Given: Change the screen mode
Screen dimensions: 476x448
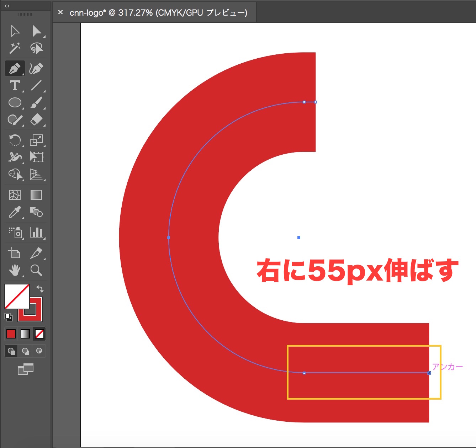Looking at the screenshot, I should (x=26, y=369).
